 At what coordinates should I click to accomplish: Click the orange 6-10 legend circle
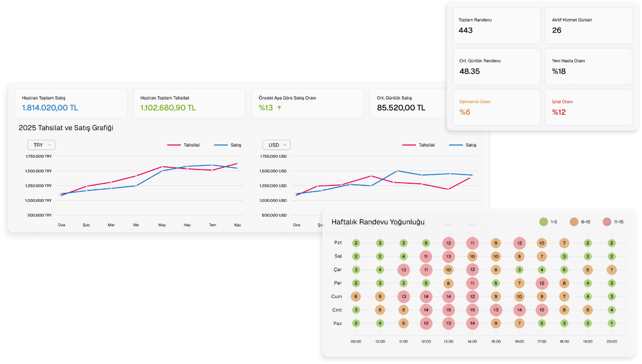pos(574,222)
